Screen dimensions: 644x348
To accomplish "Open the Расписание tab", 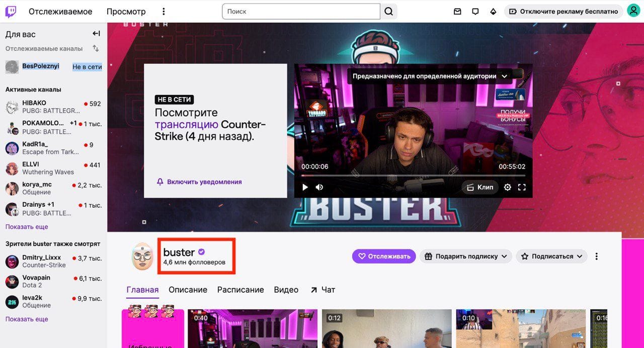I will coord(240,290).
